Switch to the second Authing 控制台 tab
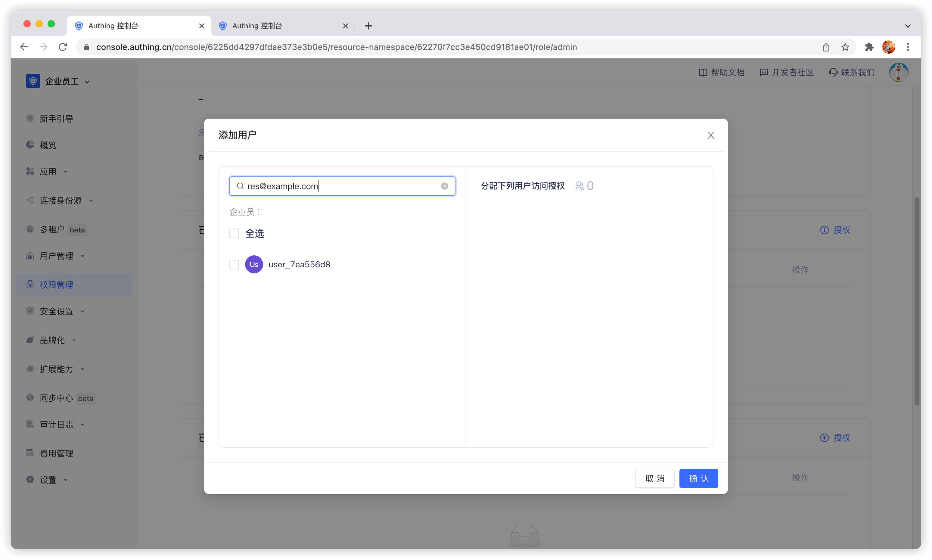 click(x=279, y=26)
